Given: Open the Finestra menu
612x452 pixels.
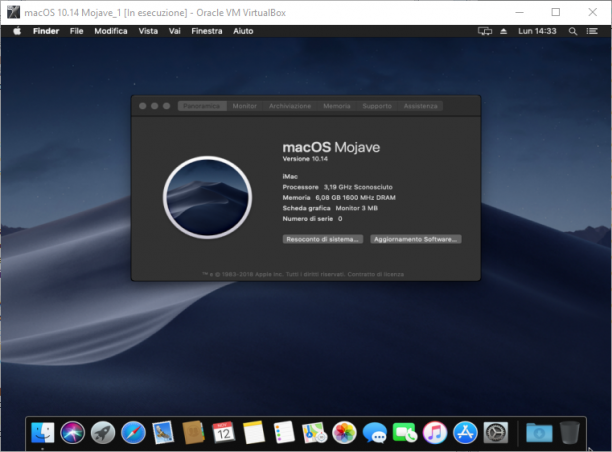Looking at the screenshot, I should [206, 31].
